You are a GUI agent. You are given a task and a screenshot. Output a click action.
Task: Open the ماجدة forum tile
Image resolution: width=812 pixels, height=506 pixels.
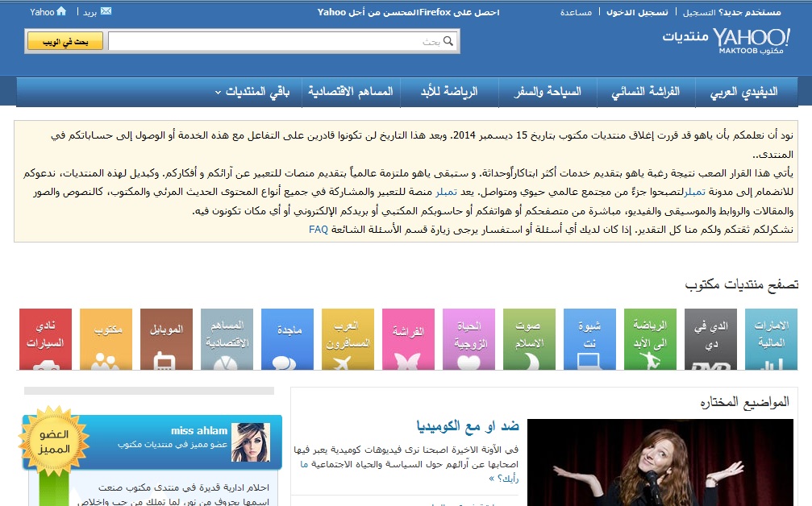click(287, 339)
